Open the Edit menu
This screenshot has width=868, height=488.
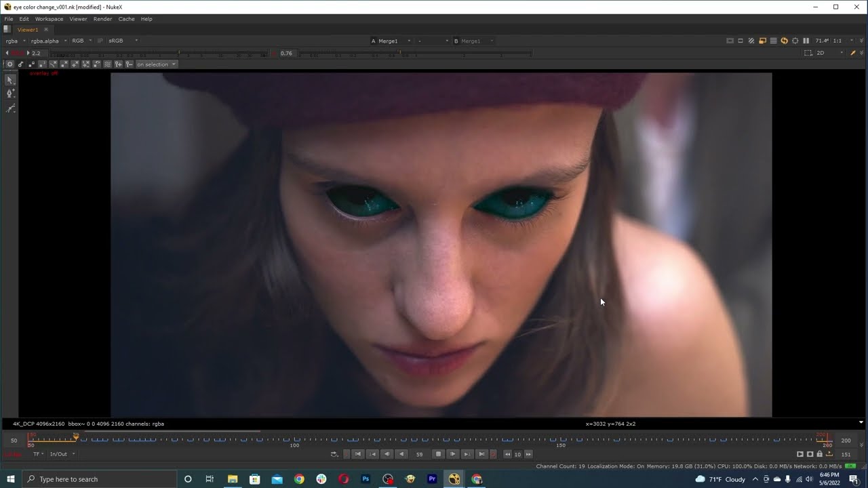(24, 19)
